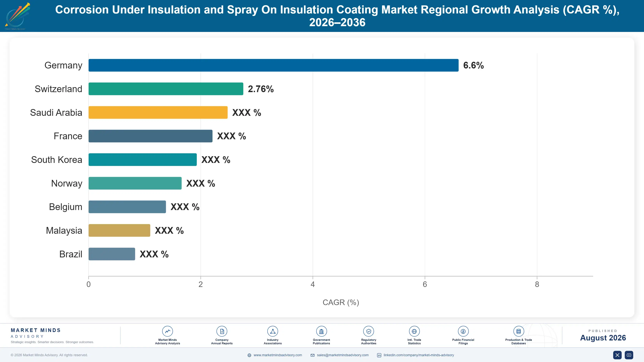644x362 pixels.
Task: Open www.marketmindsadvisory.com link
Action: click(x=278, y=355)
